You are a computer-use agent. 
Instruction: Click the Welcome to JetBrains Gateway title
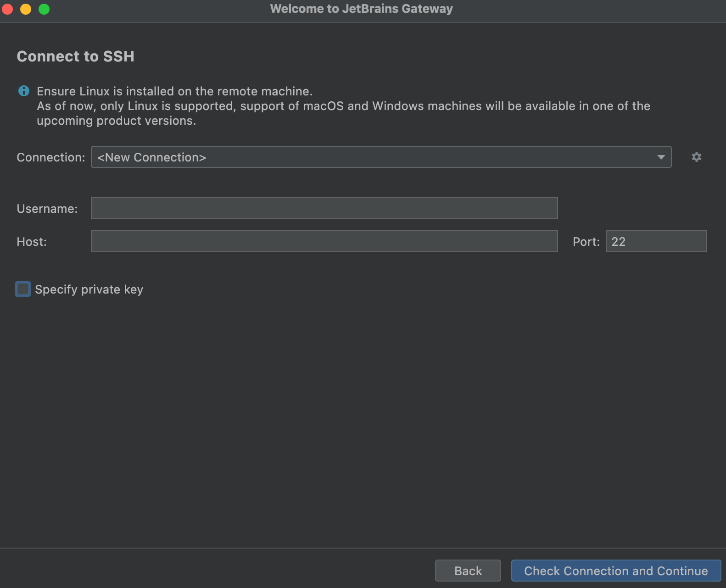[x=362, y=9]
